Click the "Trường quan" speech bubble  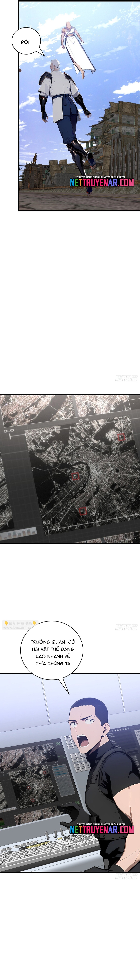tap(53, 653)
